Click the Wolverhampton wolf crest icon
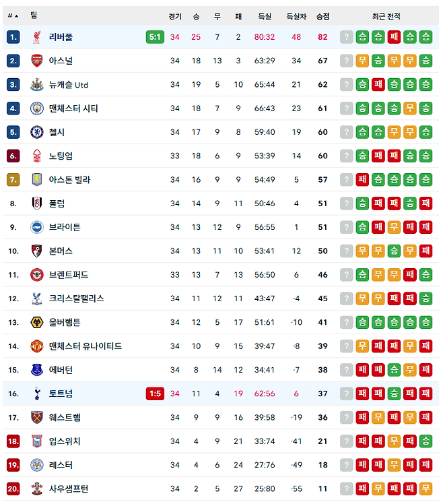Image resolution: width=443 pixels, height=504 pixels. [x=37, y=322]
